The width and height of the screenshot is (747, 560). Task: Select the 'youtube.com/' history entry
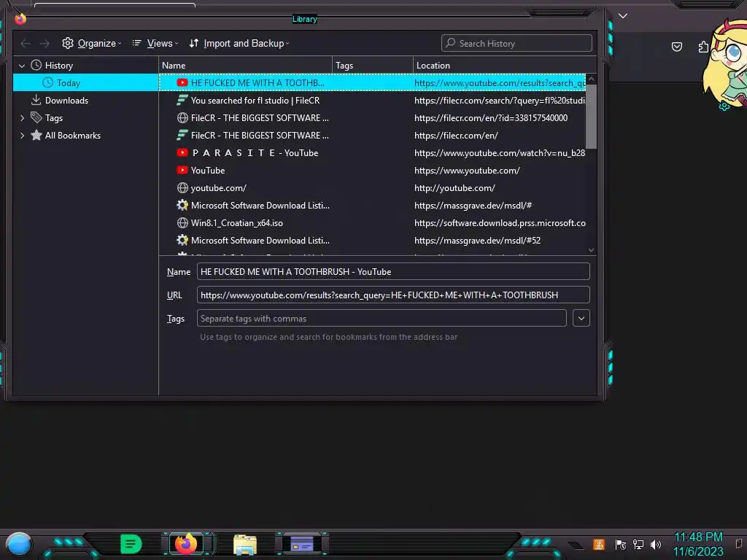pos(372,188)
